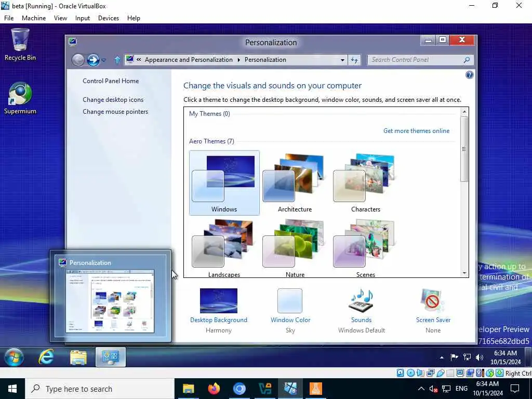Viewport: 532px width, 399px height.
Task: Click VirtualBox audio status icon
Action: (420, 373)
